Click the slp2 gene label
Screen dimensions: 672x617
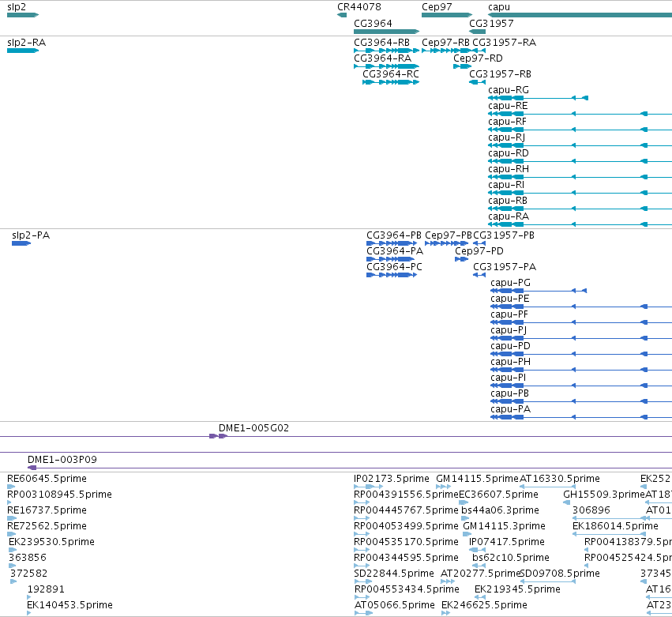(17, 7)
